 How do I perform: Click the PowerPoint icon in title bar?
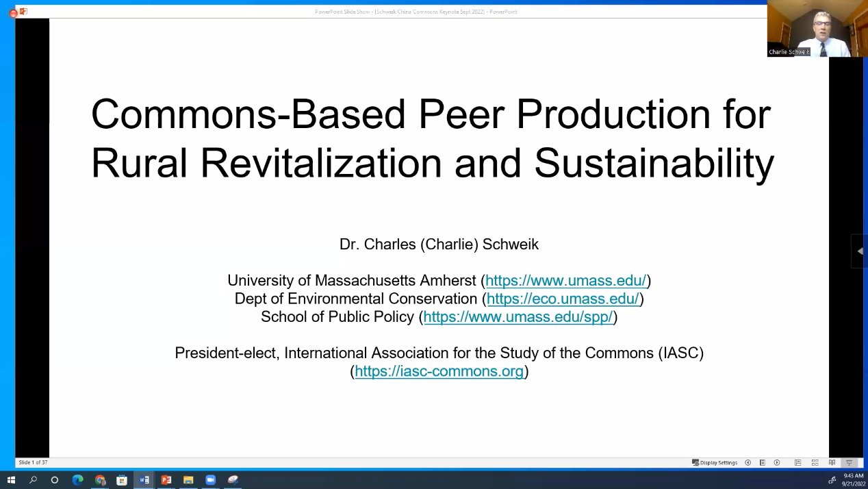coord(23,11)
